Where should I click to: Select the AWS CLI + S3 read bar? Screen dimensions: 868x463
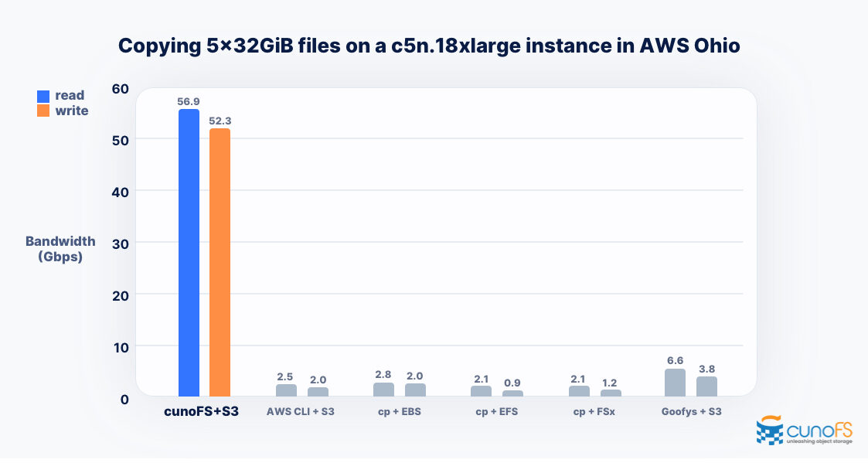pos(286,390)
